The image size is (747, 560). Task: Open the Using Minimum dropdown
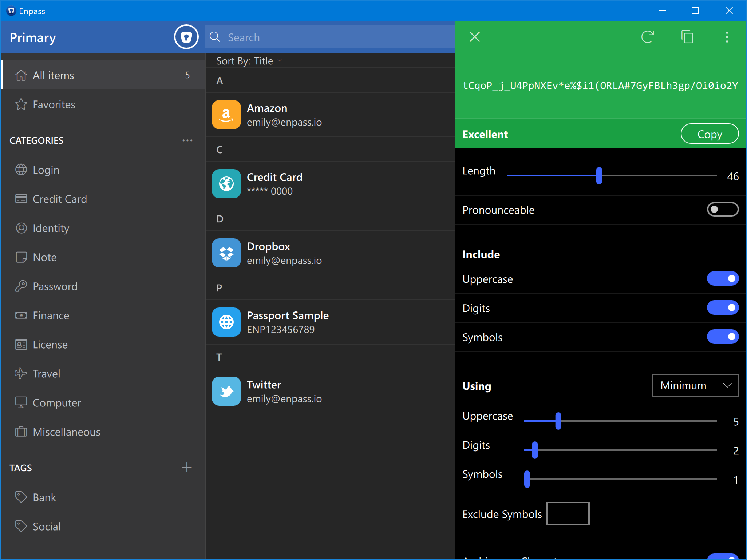click(695, 385)
